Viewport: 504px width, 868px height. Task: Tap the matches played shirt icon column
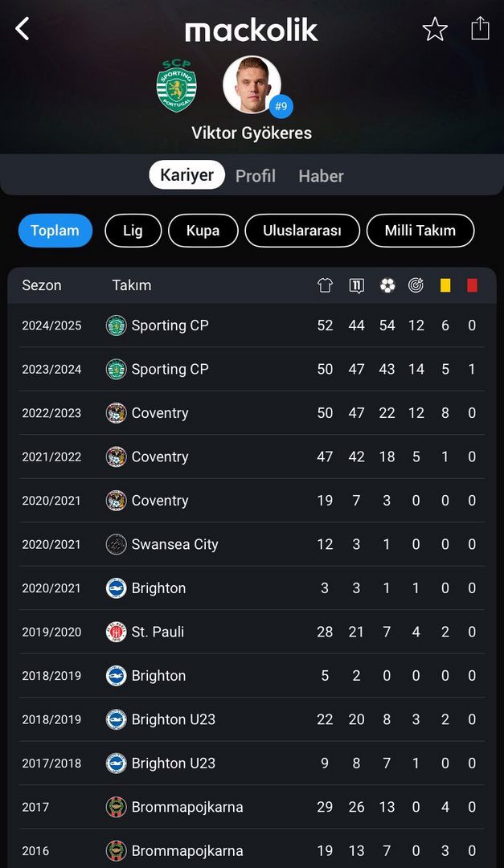pos(325,285)
